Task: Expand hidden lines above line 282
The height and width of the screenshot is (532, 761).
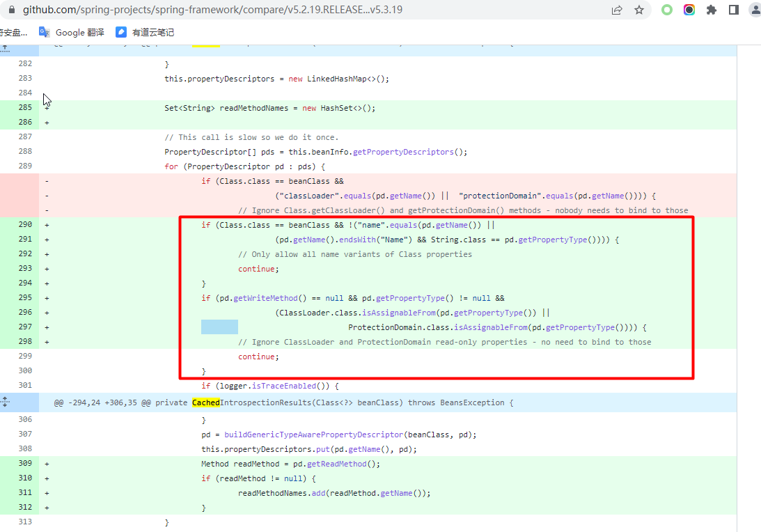Action: 6,47
